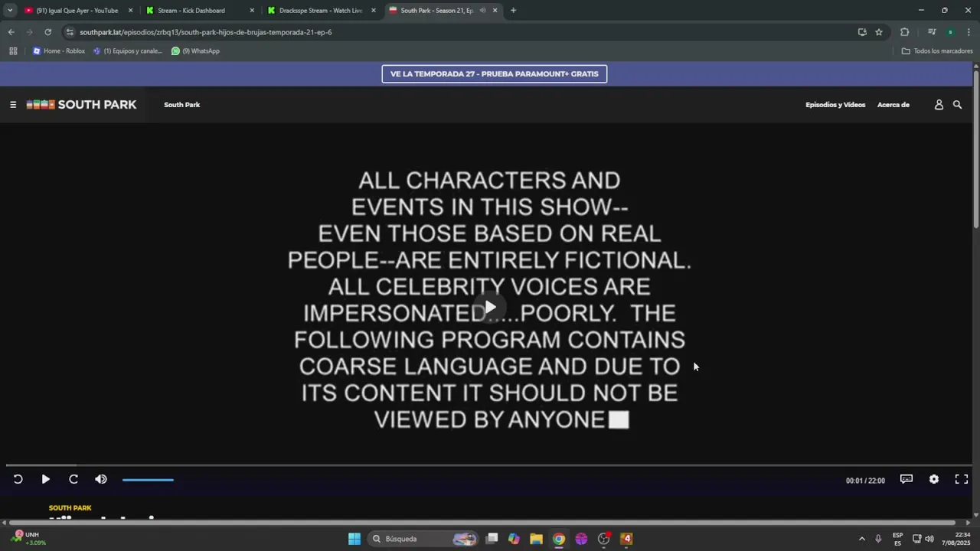This screenshot has width=980, height=551.
Task: Open the tab search dropdown arrow
Action: 10,11
